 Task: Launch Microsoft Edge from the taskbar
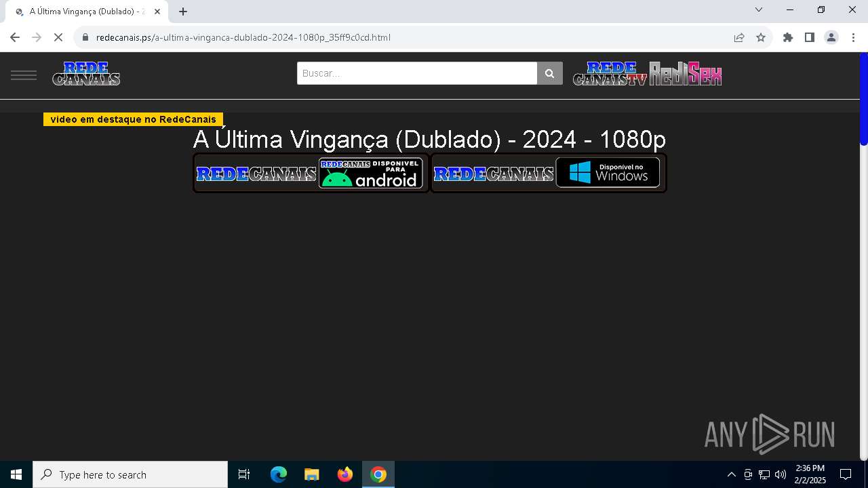279,474
